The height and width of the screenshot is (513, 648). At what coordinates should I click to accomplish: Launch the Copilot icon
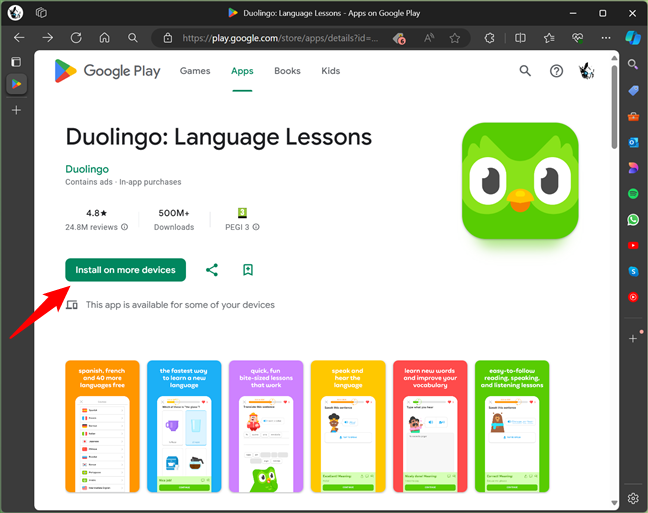click(x=633, y=38)
